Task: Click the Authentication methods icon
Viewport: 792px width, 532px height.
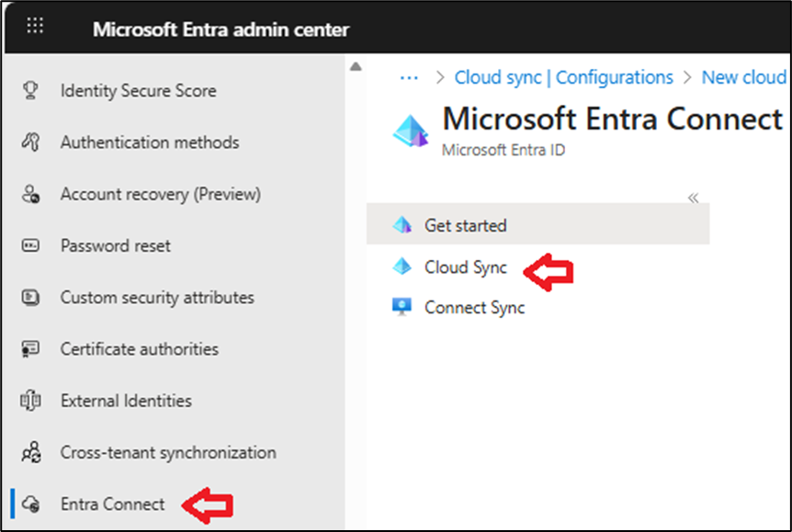Action: coord(30,142)
